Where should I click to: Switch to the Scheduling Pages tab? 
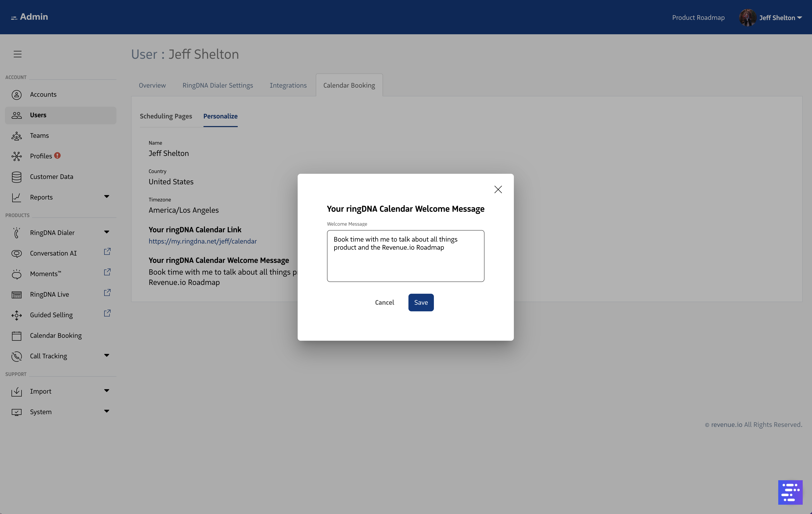[x=166, y=116]
